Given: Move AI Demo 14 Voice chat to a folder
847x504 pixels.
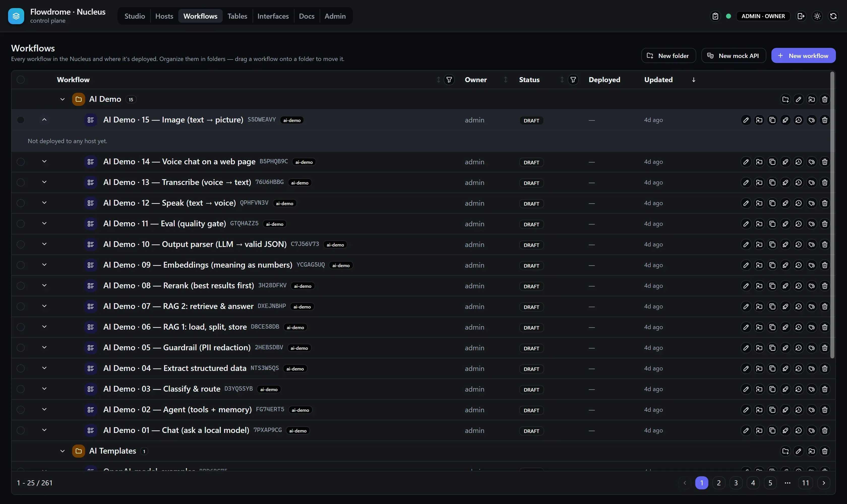Looking at the screenshot, I should tap(759, 162).
